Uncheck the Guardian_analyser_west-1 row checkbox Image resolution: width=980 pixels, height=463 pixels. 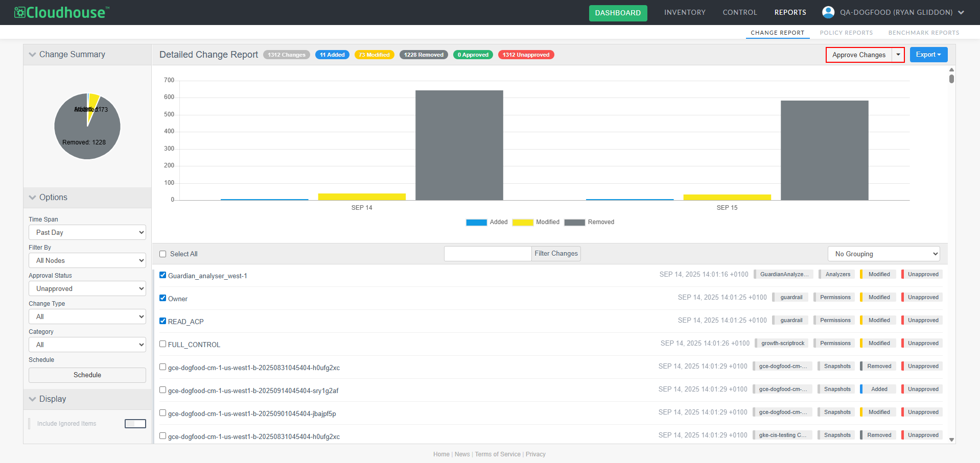[163, 275]
